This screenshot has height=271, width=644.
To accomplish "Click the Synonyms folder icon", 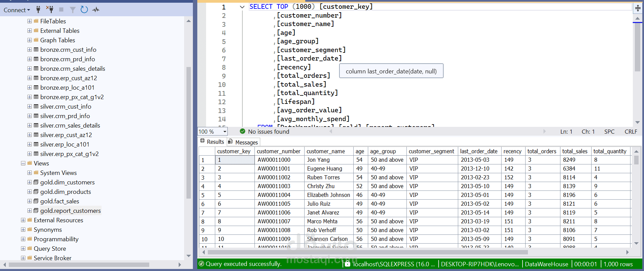I will 29,229.
